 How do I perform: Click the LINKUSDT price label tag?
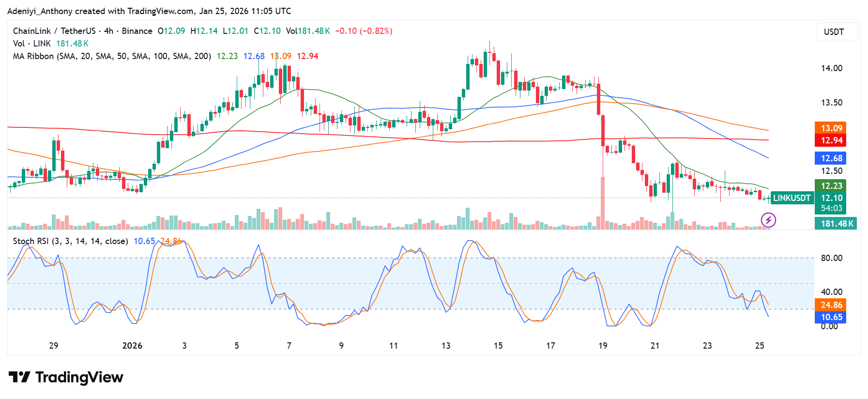click(x=792, y=198)
